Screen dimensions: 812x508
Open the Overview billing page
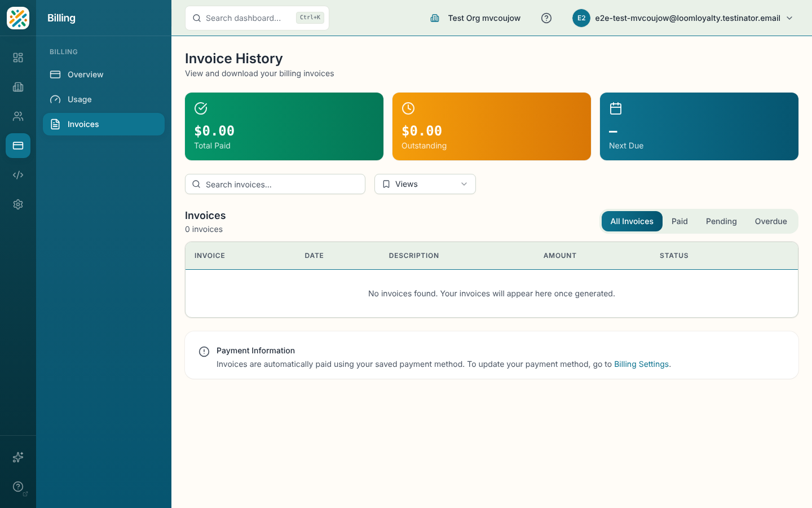coord(104,75)
